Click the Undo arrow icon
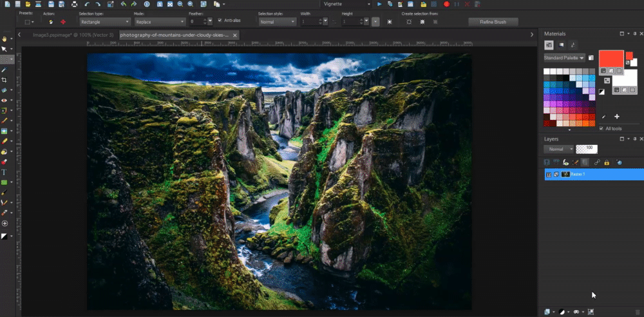Screen dimensions: 644x317 coord(87,4)
